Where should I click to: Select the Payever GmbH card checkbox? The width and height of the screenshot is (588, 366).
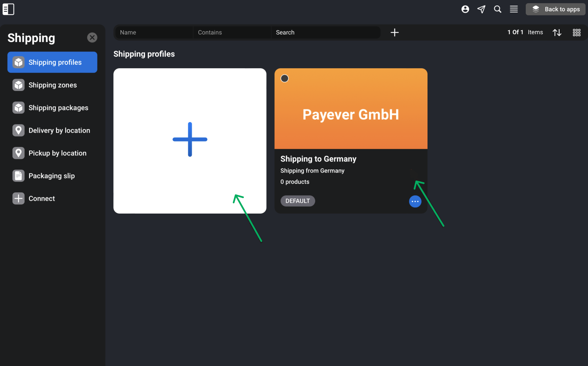coord(285,78)
